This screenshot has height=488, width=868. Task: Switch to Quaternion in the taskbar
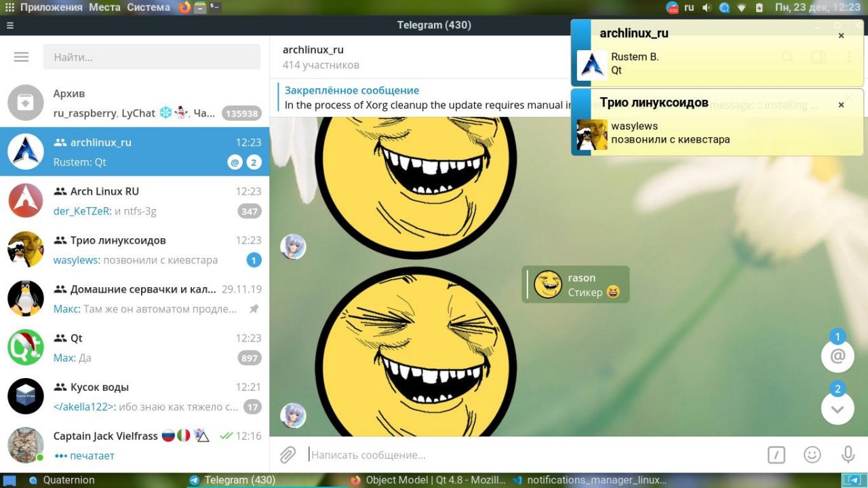pos(61,480)
